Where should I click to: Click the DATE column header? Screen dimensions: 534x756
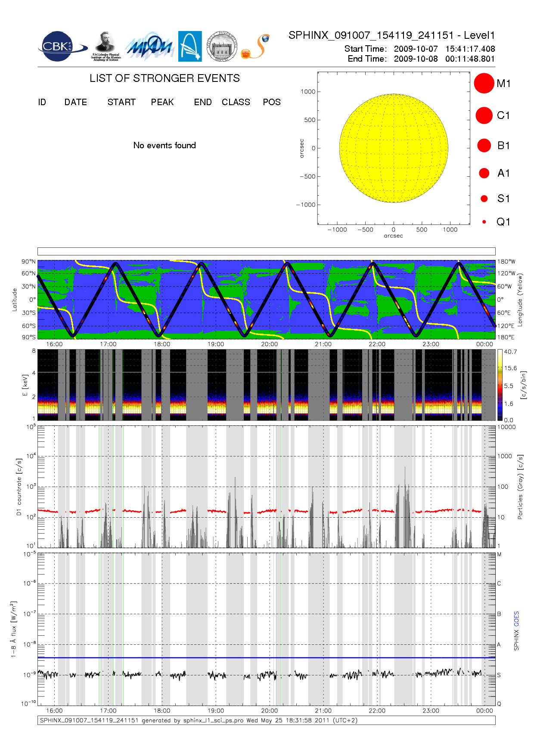[76, 102]
